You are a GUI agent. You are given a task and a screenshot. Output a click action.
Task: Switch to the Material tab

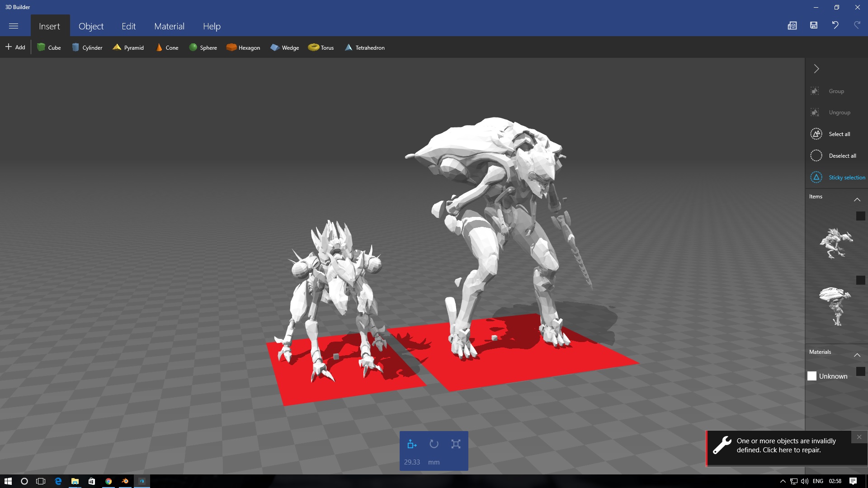(169, 26)
